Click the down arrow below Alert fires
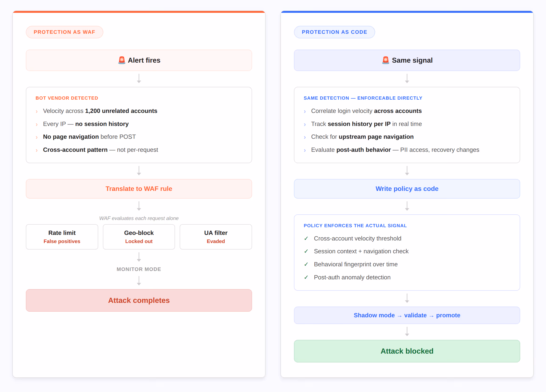Screen dimensions: 546x392 click(139, 79)
